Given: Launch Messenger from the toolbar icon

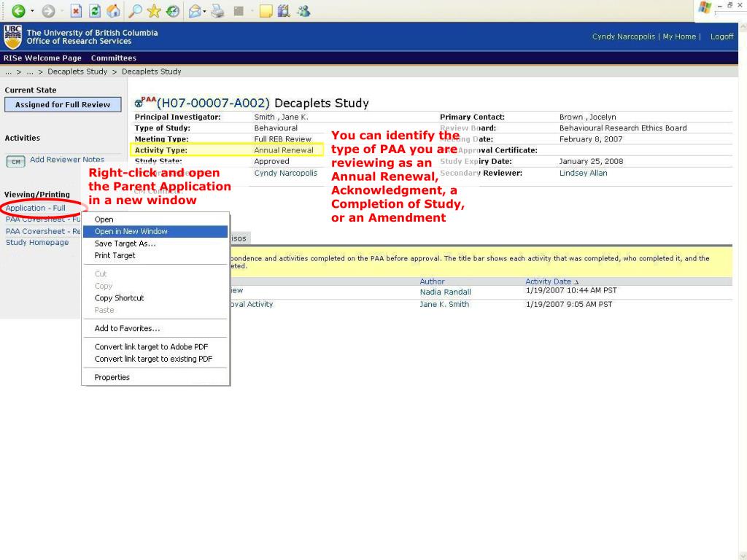Looking at the screenshot, I should click(x=303, y=10).
